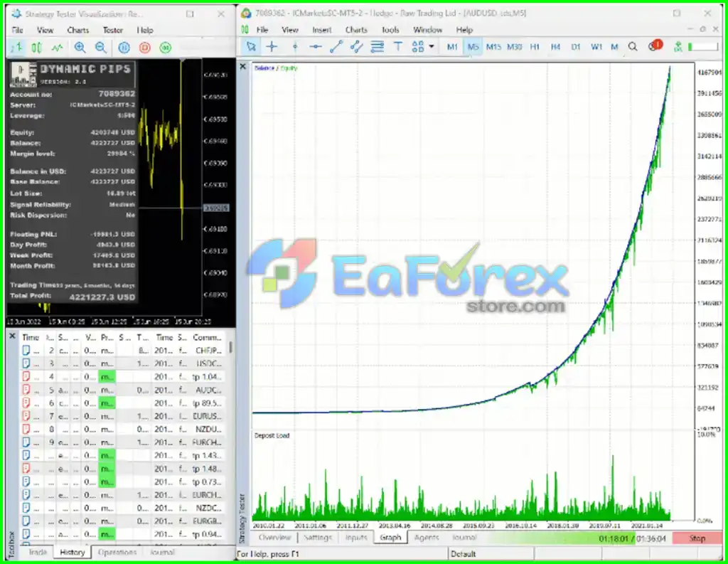Draw a vertical line on chart
728x564 pixels.
click(295, 46)
